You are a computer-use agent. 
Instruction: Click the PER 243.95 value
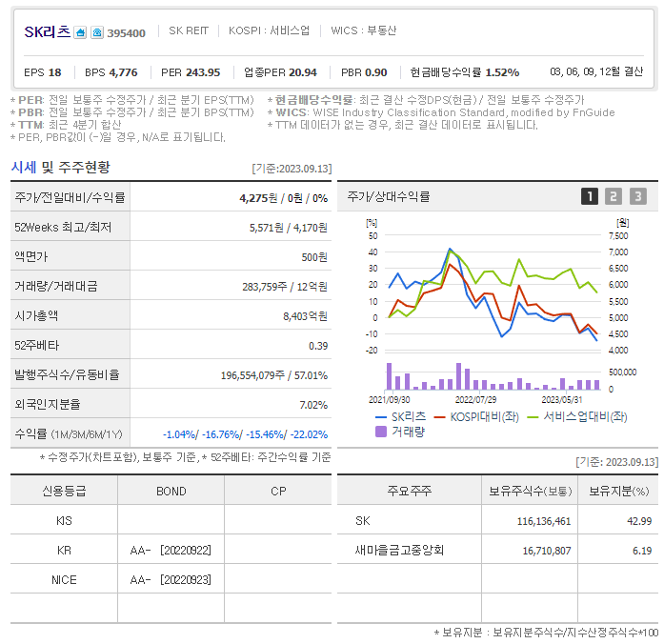(191, 72)
